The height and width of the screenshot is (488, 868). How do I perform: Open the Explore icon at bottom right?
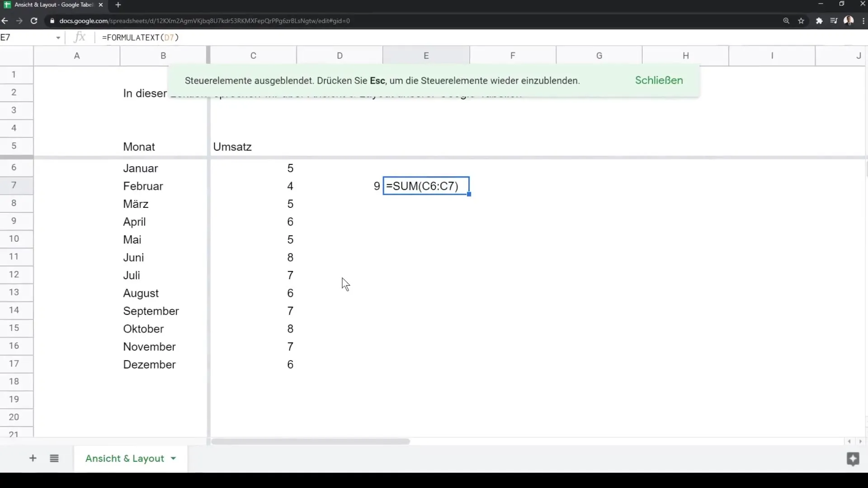pos(853,459)
